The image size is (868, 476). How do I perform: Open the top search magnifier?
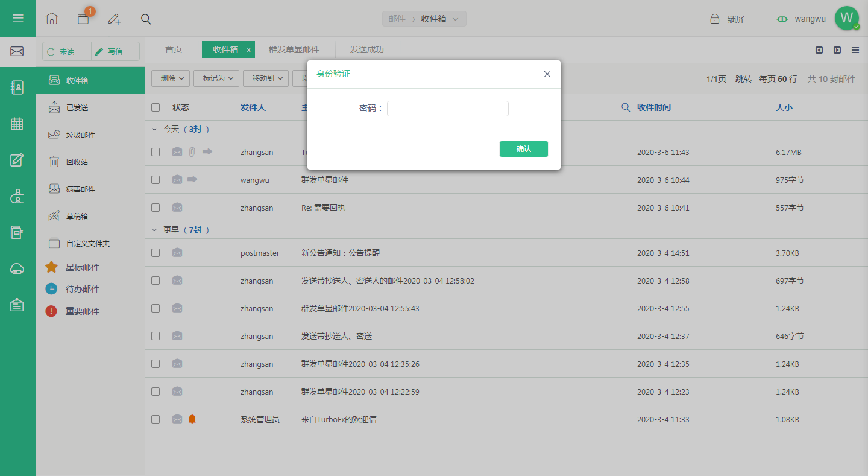click(146, 19)
